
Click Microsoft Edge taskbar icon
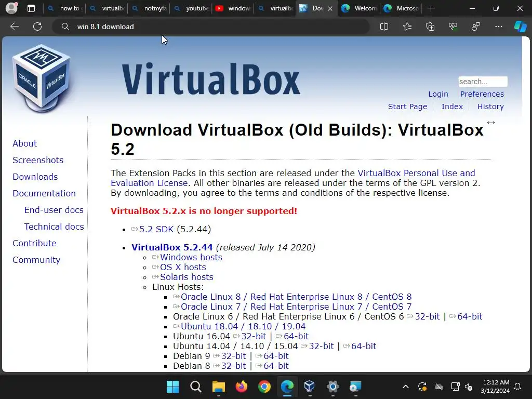pos(287,387)
